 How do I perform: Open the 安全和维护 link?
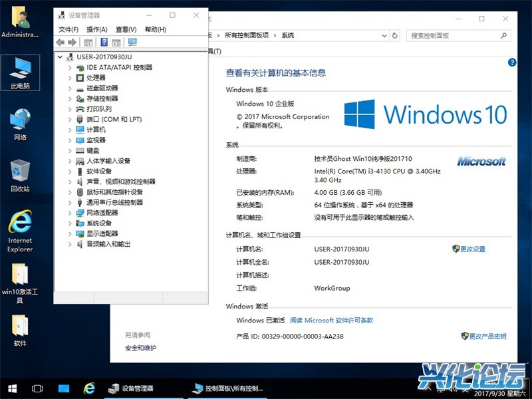pyautogui.click(x=140, y=348)
